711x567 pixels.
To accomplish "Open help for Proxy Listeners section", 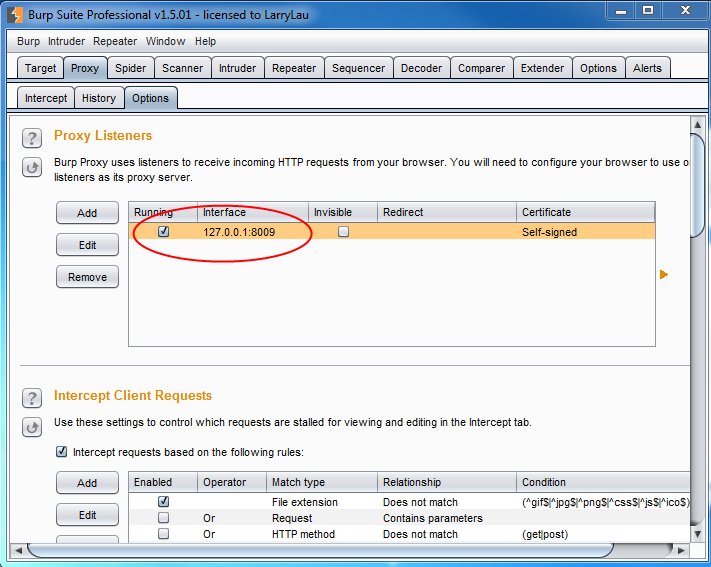I will click(x=32, y=138).
